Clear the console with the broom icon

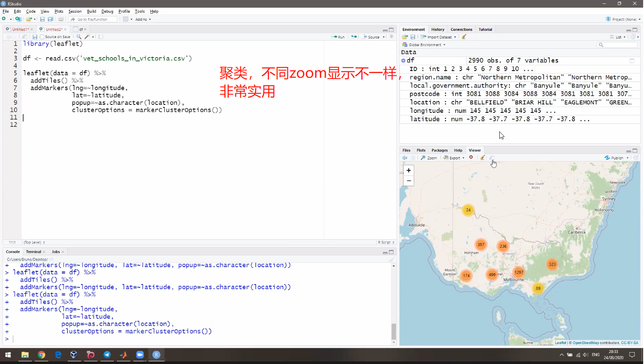[x=391, y=259]
